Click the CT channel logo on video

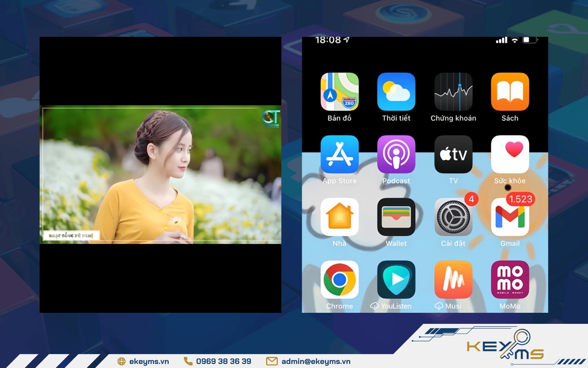[271, 118]
